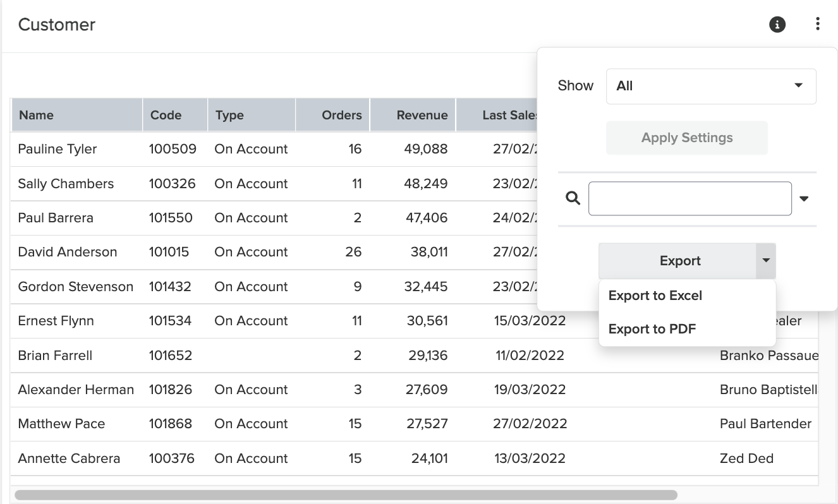The image size is (838, 504).
Task: Select the Matthew Pace name cell
Action: [61, 424]
